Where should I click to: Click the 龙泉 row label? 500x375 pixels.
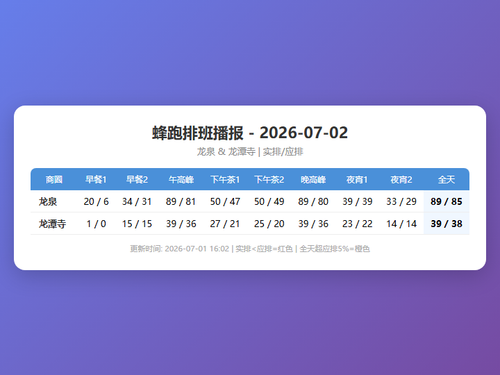tap(48, 201)
